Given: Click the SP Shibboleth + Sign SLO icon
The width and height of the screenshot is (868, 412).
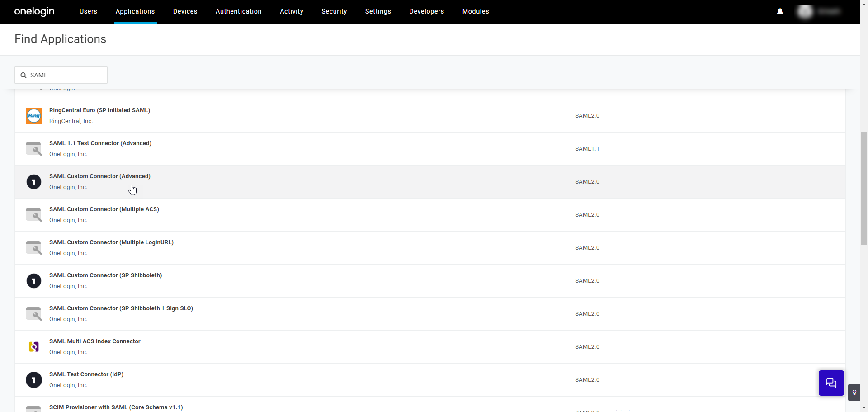Looking at the screenshot, I should pos(34,314).
